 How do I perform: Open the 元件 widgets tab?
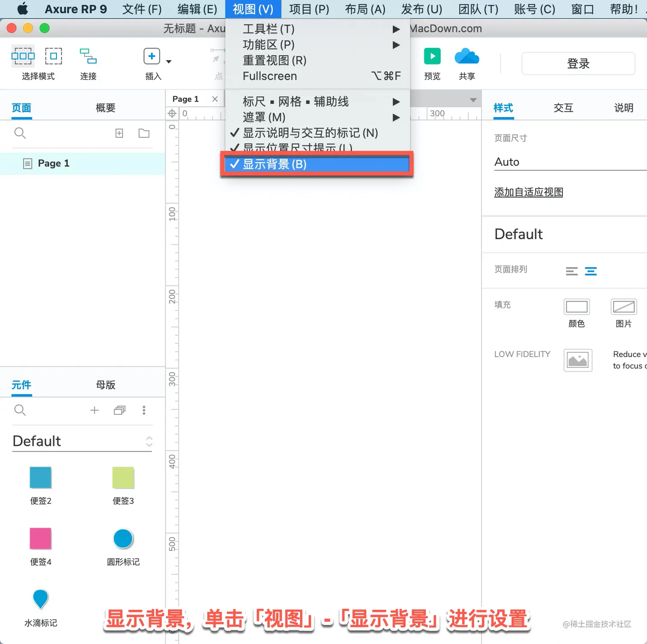(x=21, y=385)
